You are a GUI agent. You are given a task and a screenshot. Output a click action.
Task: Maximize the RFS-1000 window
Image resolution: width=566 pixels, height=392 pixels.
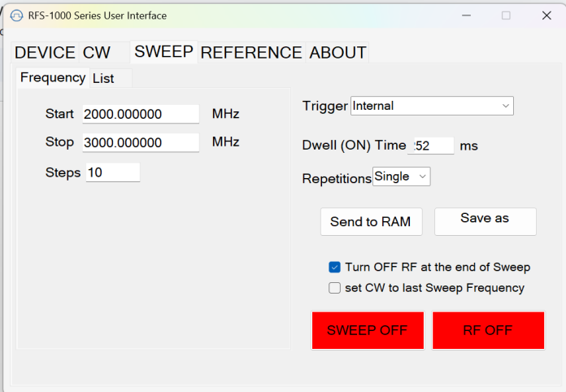(506, 15)
